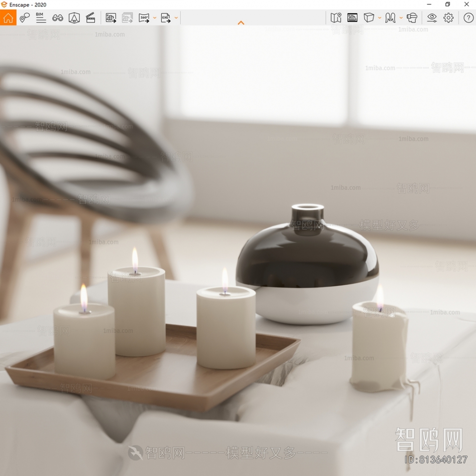Export a standalone EXE file
The width and height of the screenshot is (476, 476).
(166, 17)
